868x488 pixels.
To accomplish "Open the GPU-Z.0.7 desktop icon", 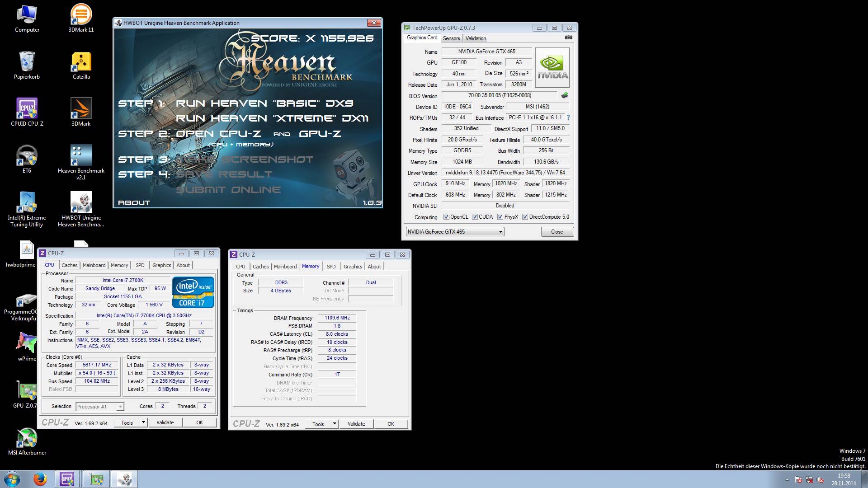I will (x=25, y=394).
